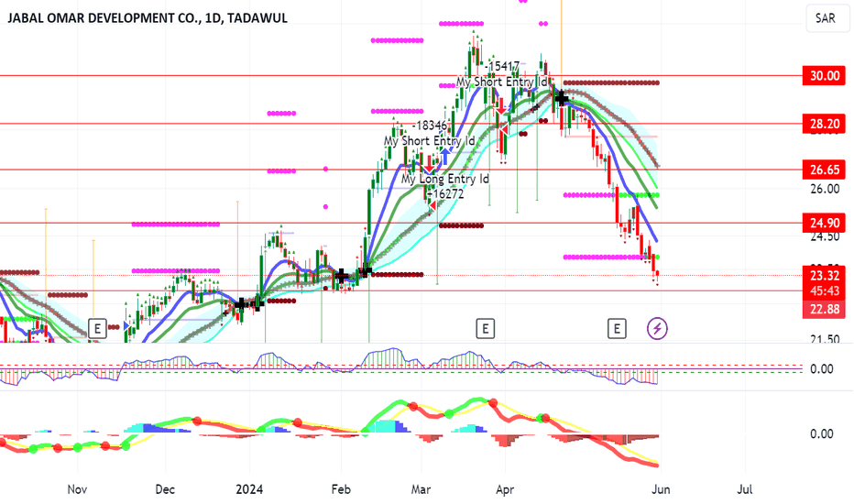The image size is (854, 504).
Task: Click the 0.00 label of oscillator pane
Action: (x=821, y=369)
